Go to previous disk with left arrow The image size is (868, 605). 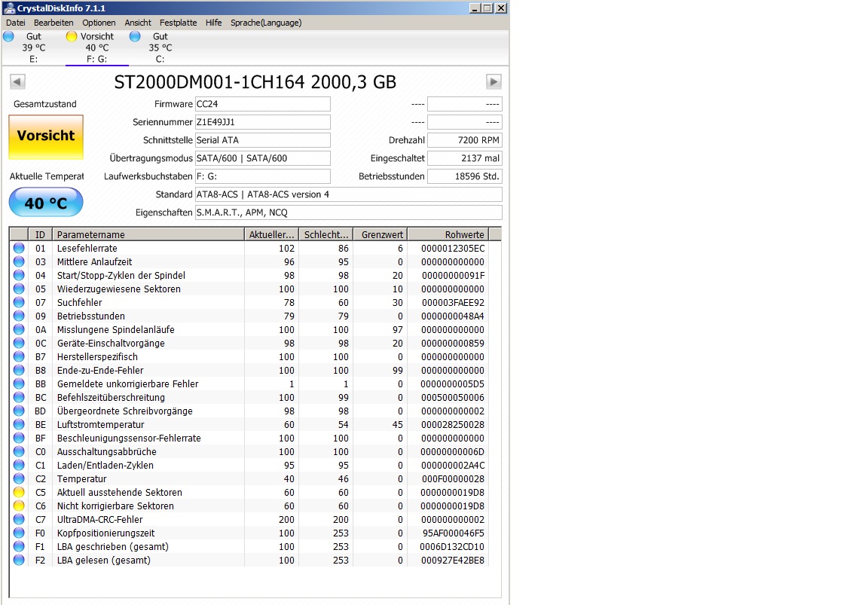[x=17, y=82]
